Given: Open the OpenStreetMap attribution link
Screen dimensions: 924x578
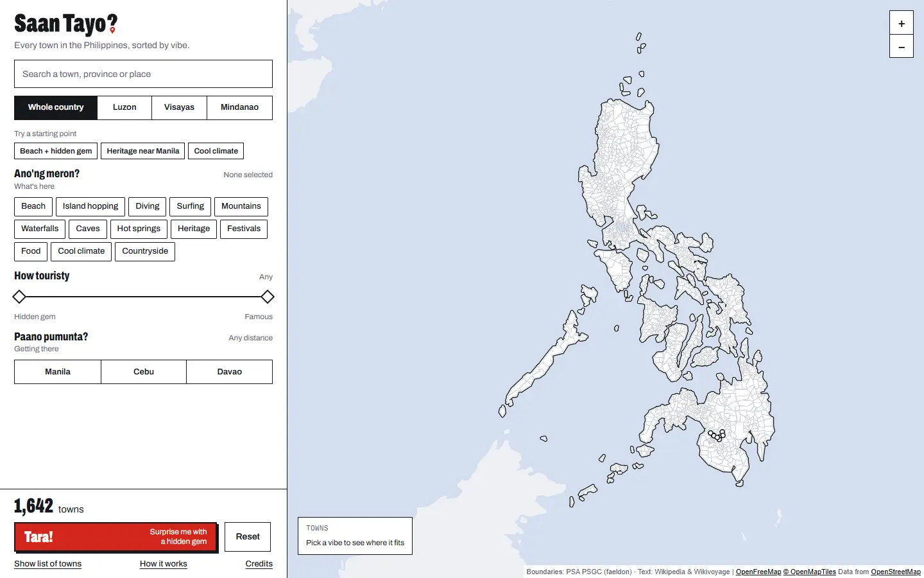Looking at the screenshot, I should click(896, 572).
